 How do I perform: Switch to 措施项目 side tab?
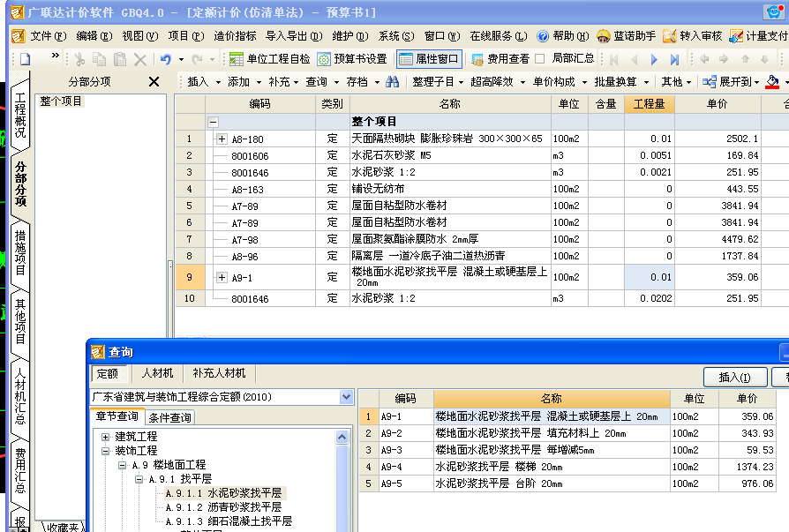(20, 252)
